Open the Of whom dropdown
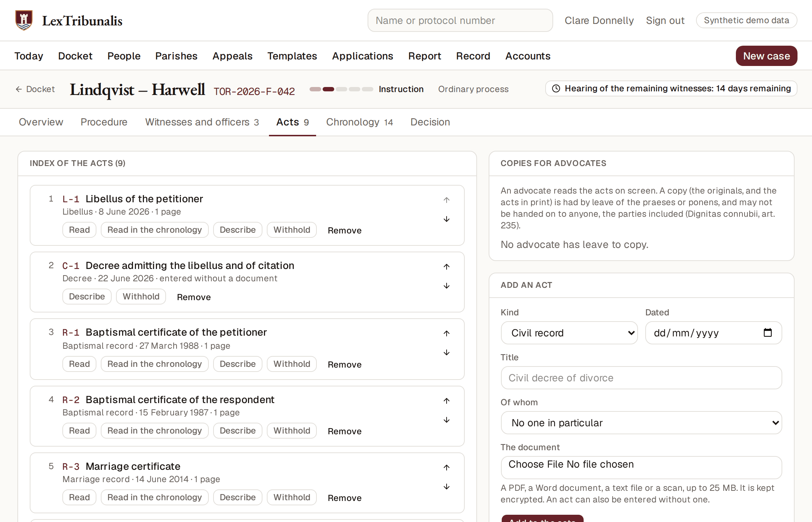The width and height of the screenshot is (812, 522). pyautogui.click(x=641, y=423)
